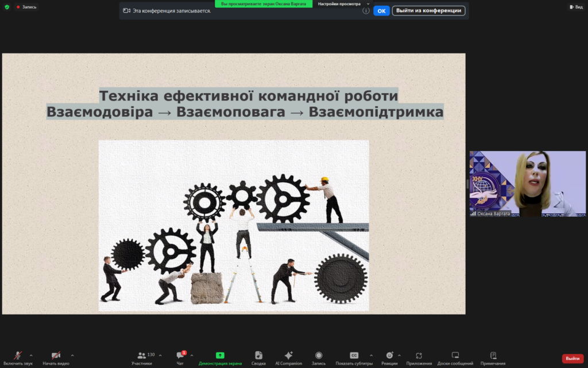Open the Участники participants panel
This screenshot has width=588, height=368.
click(x=142, y=356)
